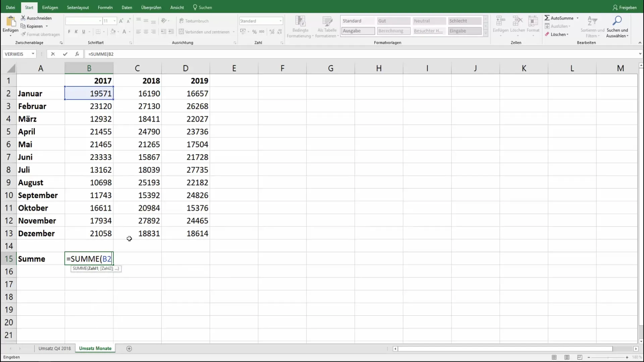Click Als Tabelle formatieren icon
The image size is (644, 362).
click(x=327, y=21)
